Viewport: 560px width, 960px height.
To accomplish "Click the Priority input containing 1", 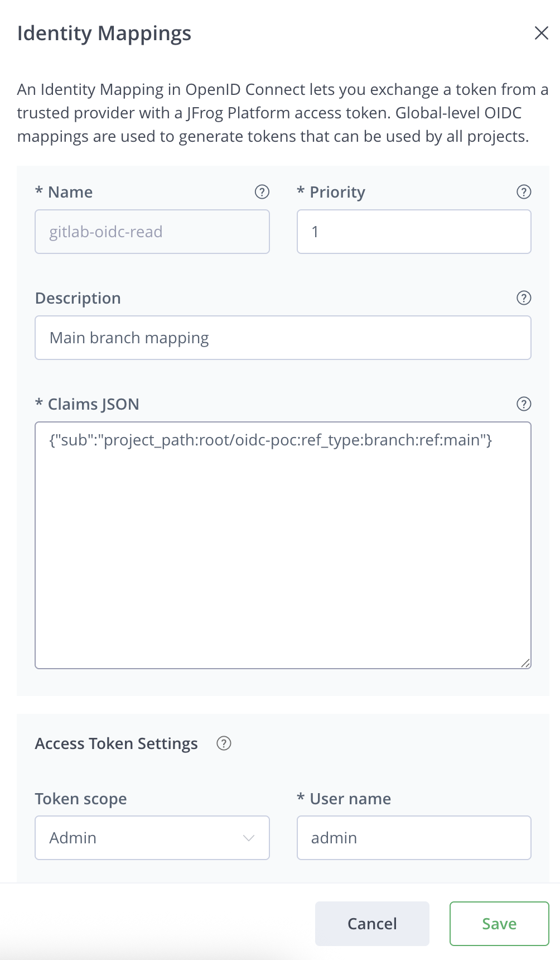I will tap(413, 232).
